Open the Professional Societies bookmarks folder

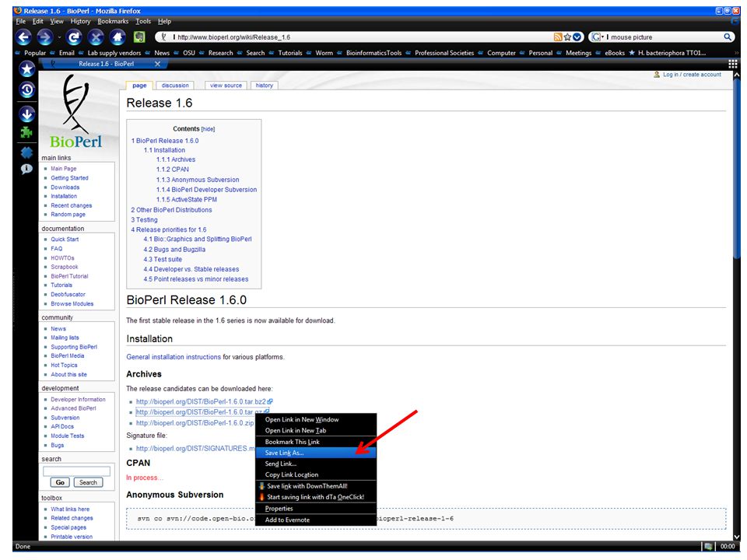[440, 53]
